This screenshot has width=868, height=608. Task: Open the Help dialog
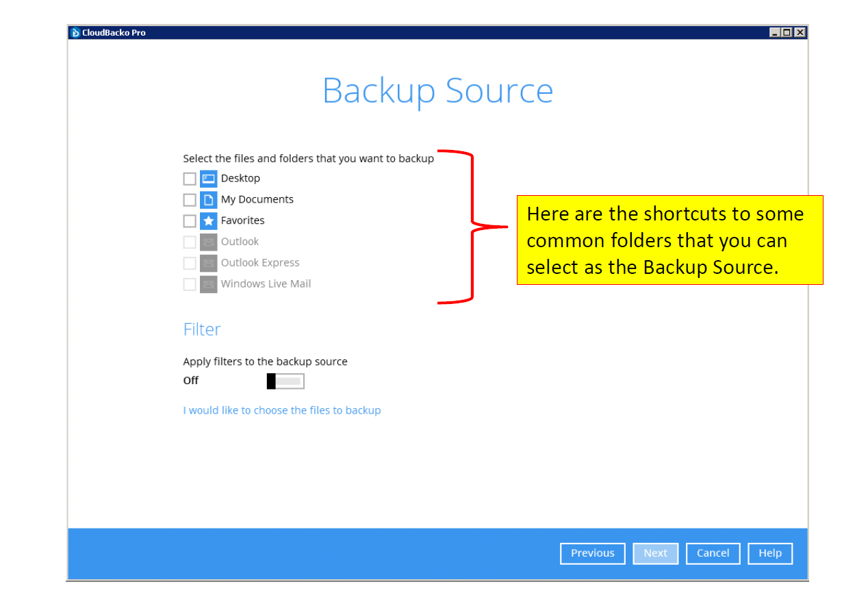click(x=770, y=553)
